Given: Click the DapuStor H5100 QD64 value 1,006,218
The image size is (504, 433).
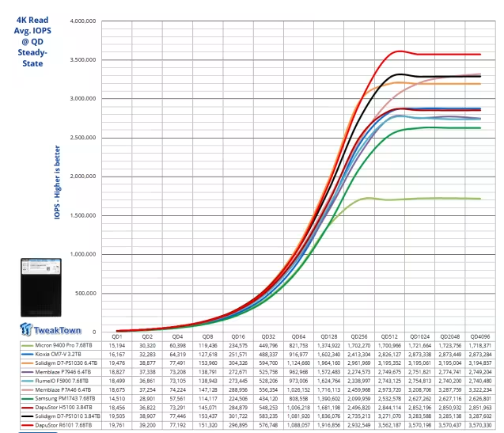Looking at the screenshot, I should coord(298,407).
